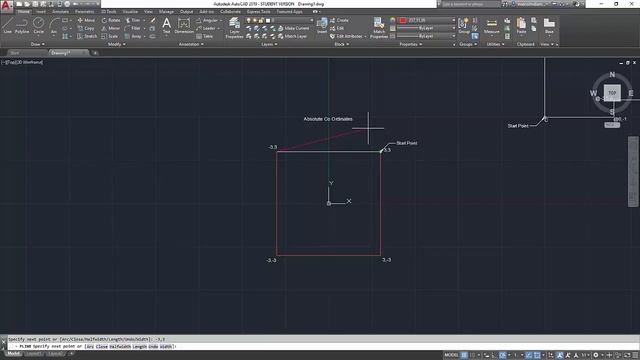Screen dimensions: 640x360
Task: Click the Copy tool
Action: (x=86, y=28)
